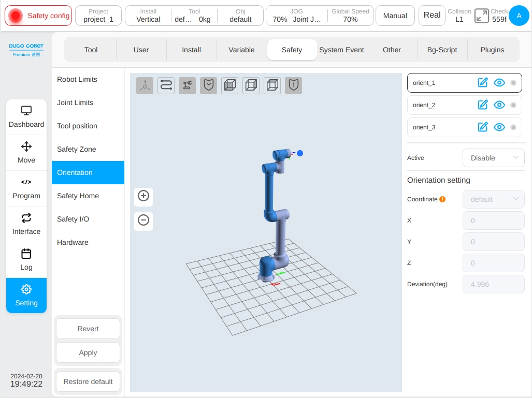Viewport: 532px width, 398px height.
Task: Click the Check 559f code
Action: (499, 16)
